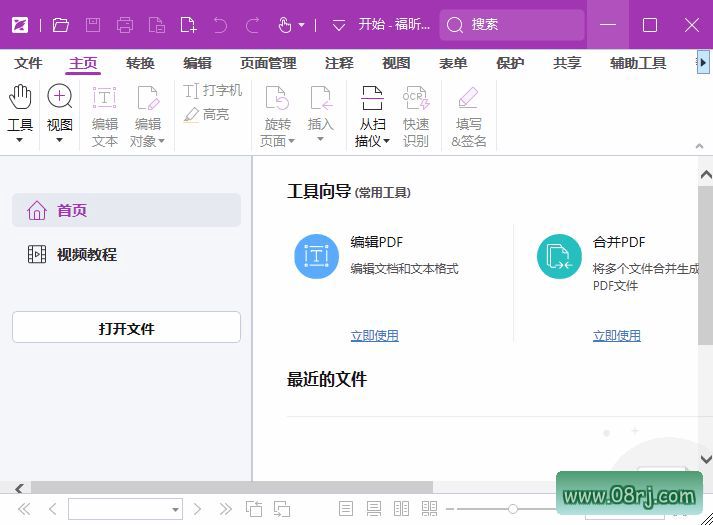The image size is (713, 525).
Task: Click the hand tool icon in ribbon
Action: point(20,97)
